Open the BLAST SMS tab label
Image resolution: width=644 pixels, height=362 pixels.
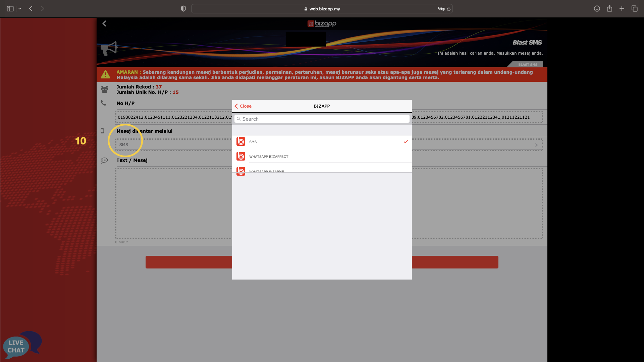[x=528, y=65]
